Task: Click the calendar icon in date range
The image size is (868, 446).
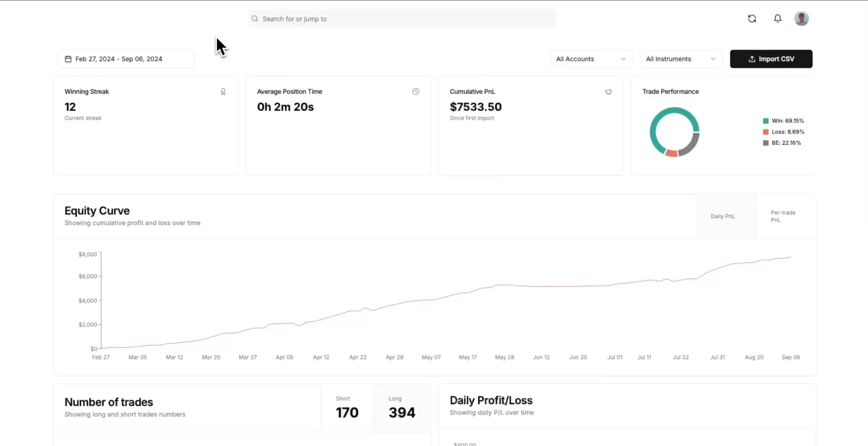Action: [x=68, y=59]
